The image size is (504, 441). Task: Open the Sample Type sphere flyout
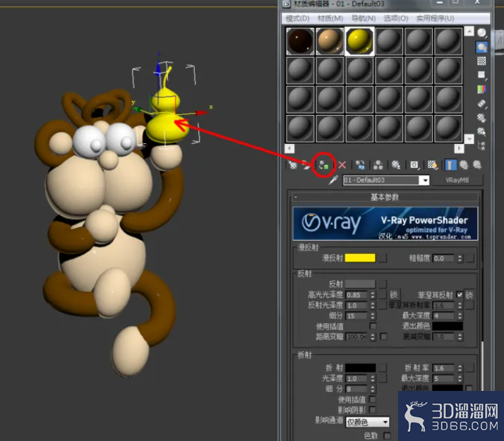click(481, 33)
